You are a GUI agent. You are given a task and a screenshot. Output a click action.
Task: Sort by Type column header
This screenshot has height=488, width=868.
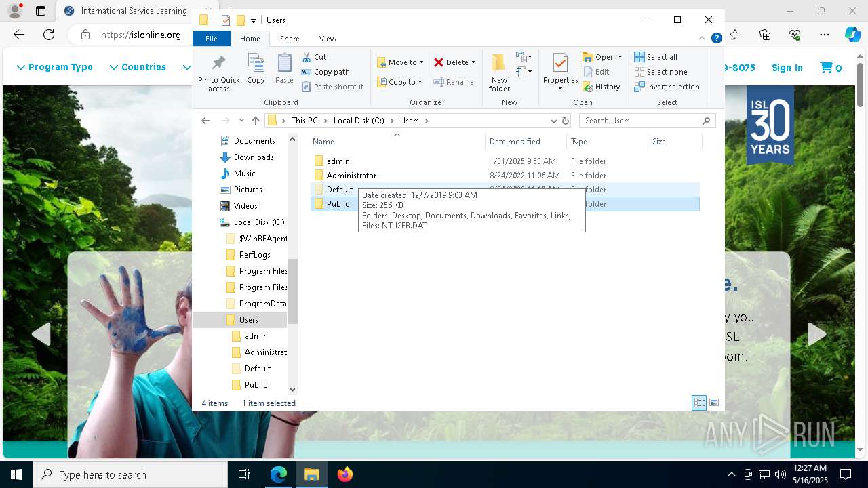[x=607, y=142]
